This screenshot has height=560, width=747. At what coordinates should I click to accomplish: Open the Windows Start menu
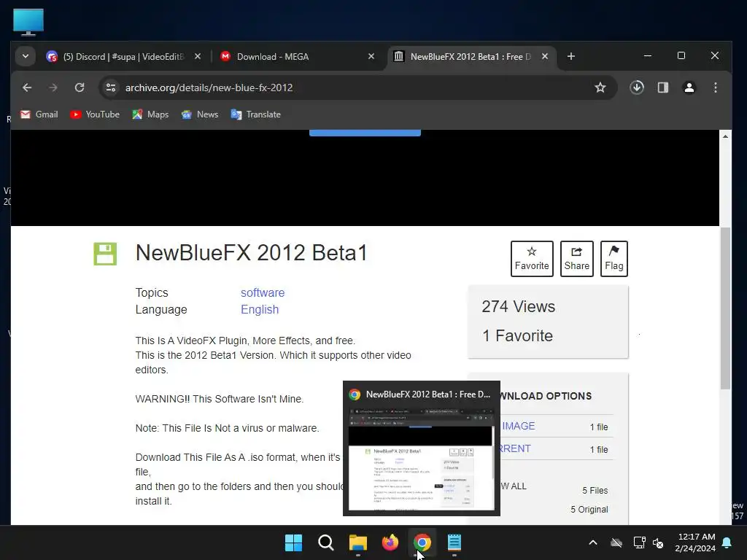(x=293, y=542)
